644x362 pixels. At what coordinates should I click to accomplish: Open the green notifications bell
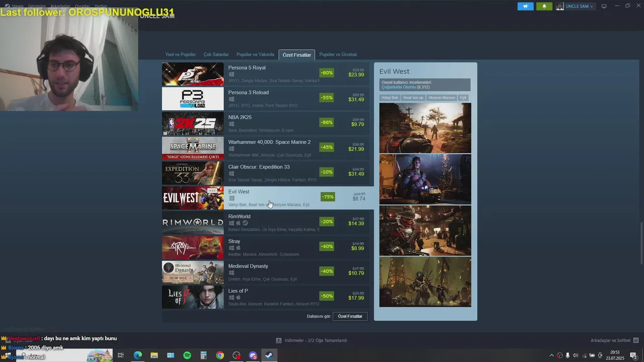pyautogui.click(x=544, y=7)
